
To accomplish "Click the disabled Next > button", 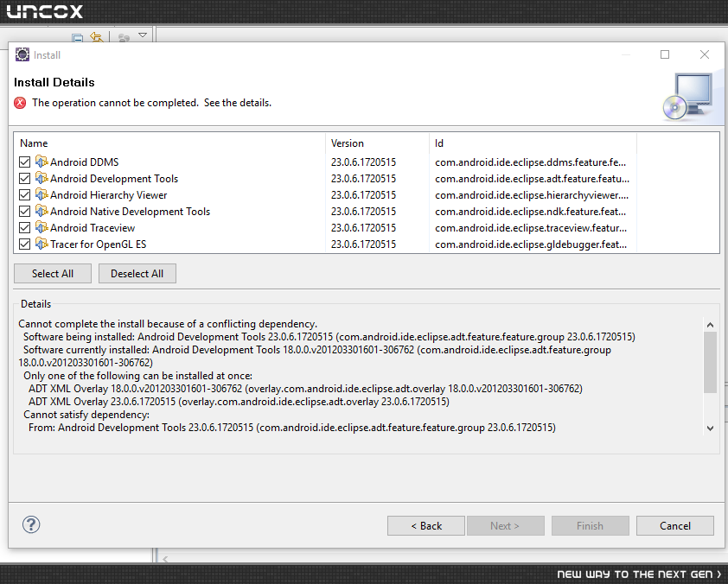I will pyautogui.click(x=505, y=525).
